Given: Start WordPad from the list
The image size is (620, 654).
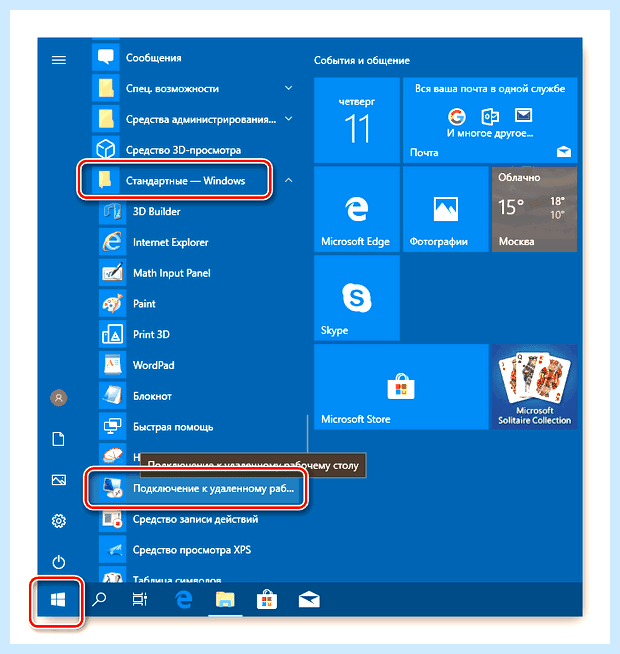Looking at the screenshot, I should tap(198, 365).
